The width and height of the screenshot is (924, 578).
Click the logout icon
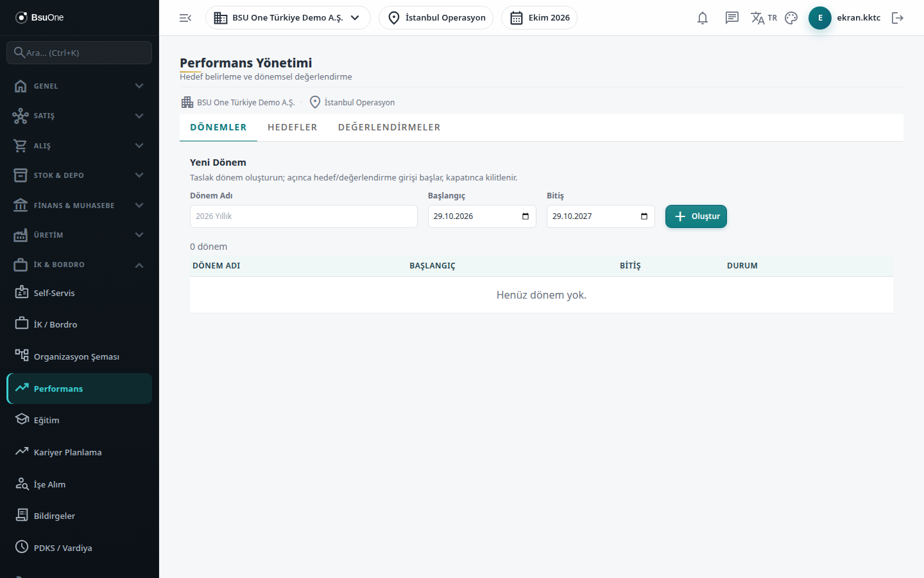pos(898,18)
